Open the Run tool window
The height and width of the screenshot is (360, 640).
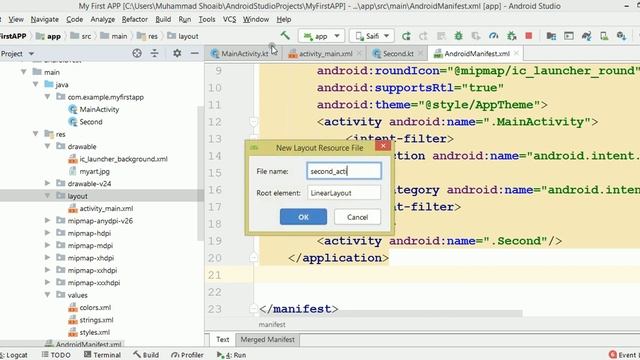pyautogui.click(x=231, y=355)
